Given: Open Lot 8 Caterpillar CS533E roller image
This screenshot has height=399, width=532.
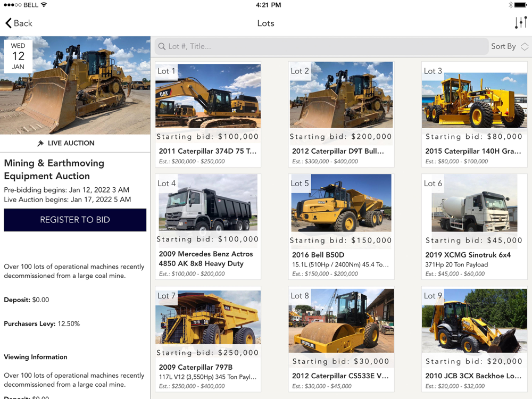Looking at the screenshot, I should 341,321.
